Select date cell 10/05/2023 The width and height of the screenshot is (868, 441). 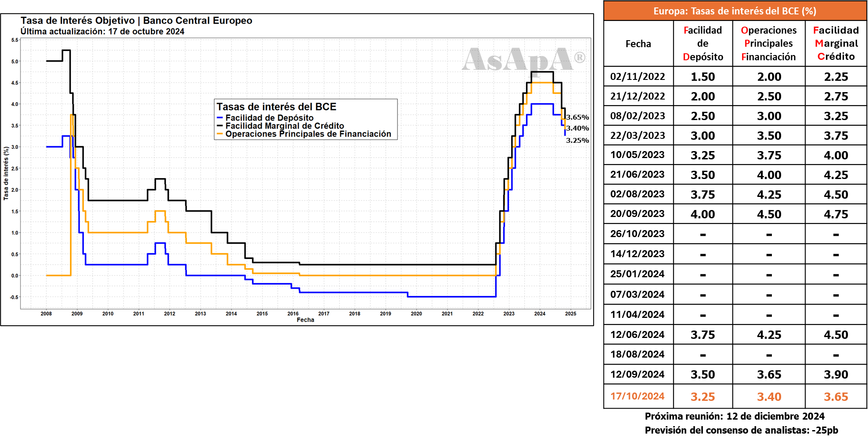(x=638, y=155)
